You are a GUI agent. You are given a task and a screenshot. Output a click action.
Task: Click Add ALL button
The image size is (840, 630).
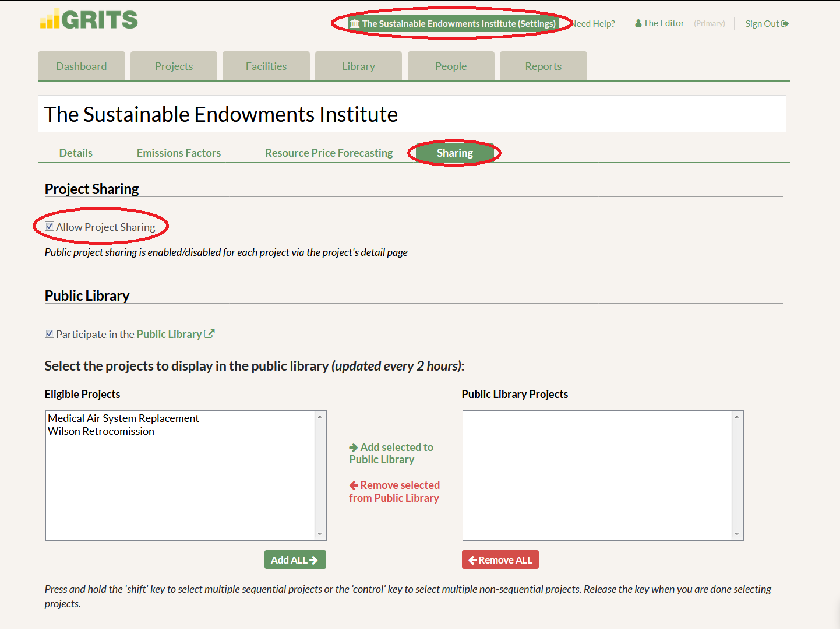(x=295, y=559)
